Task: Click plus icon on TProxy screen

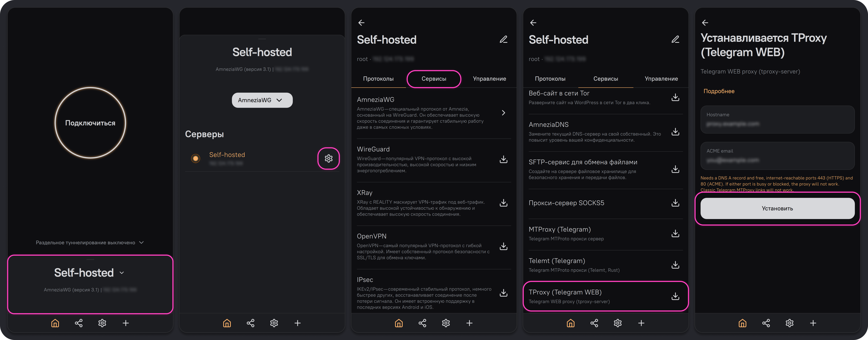Action: coord(813,323)
